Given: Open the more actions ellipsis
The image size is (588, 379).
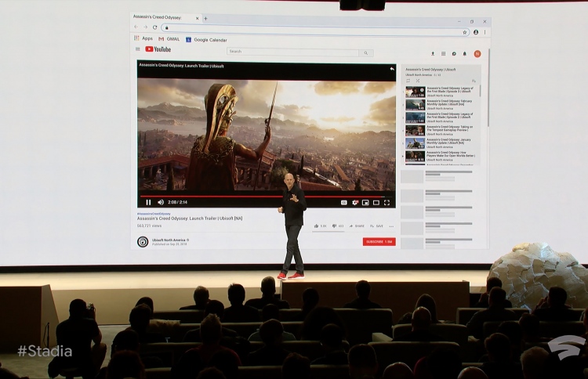Looking at the screenshot, I should point(391,226).
